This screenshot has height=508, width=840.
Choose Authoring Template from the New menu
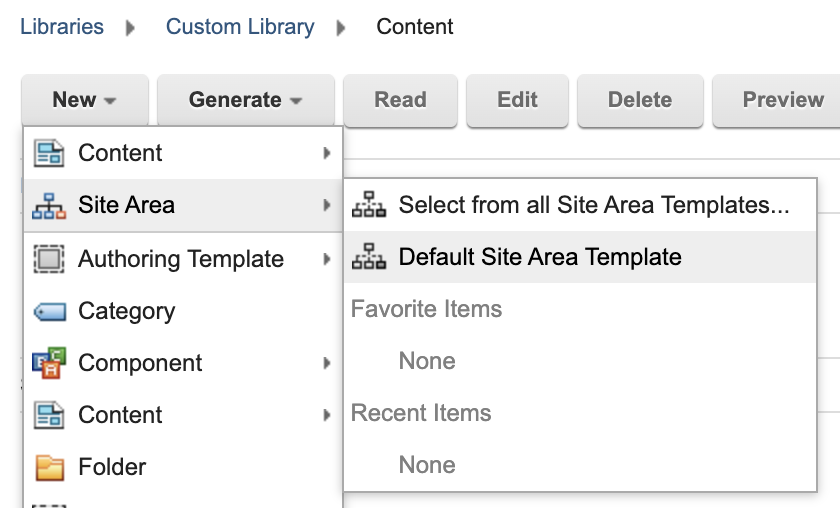[x=183, y=259]
